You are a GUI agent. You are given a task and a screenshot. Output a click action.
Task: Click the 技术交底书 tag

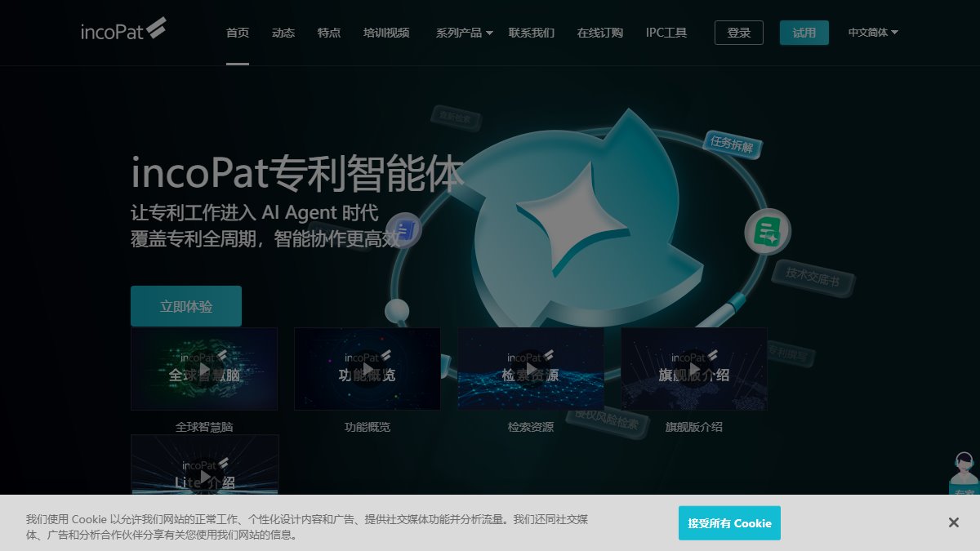[813, 278]
